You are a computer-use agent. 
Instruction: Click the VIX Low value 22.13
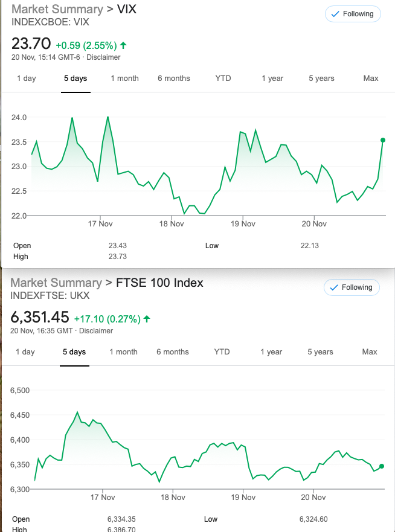pyautogui.click(x=310, y=246)
